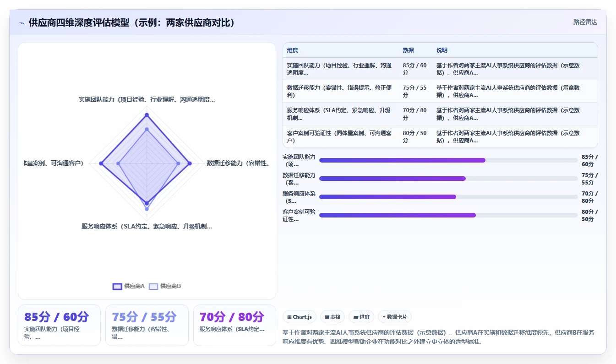Click the 70分 / 80分 data card
Image resolution: width=616 pixels, height=364 pixels.
click(234, 325)
